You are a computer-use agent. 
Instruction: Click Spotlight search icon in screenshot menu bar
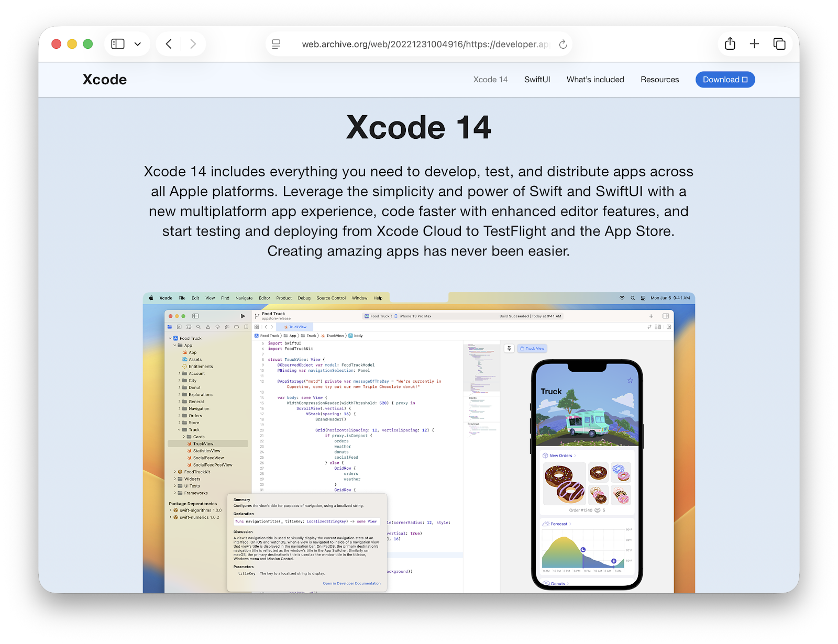coord(633,298)
